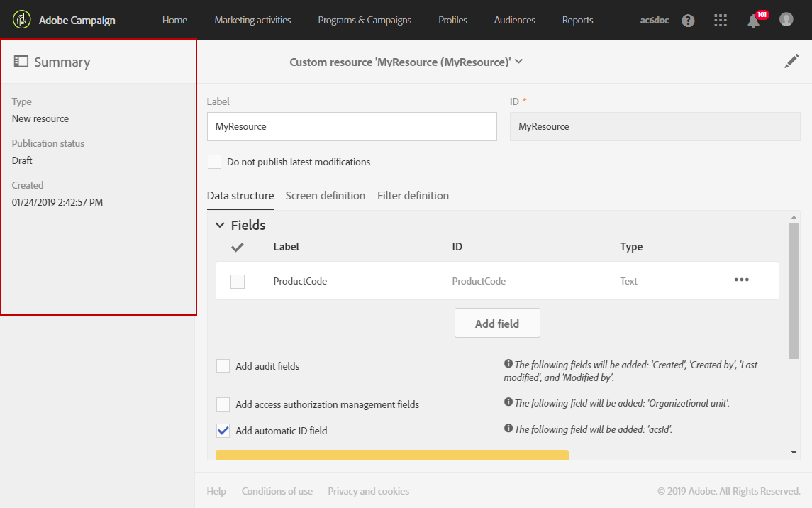Open the help question mark icon
This screenshot has height=508, width=812.
point(688,21)
